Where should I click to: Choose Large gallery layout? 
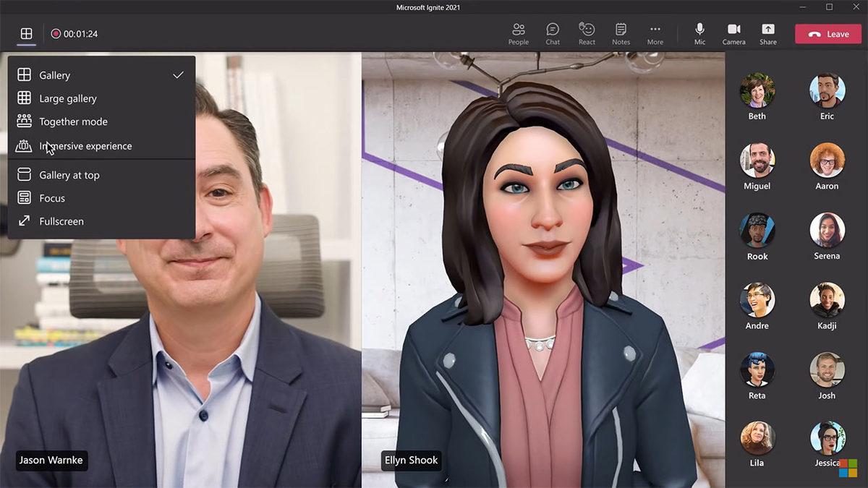point(68,98)
